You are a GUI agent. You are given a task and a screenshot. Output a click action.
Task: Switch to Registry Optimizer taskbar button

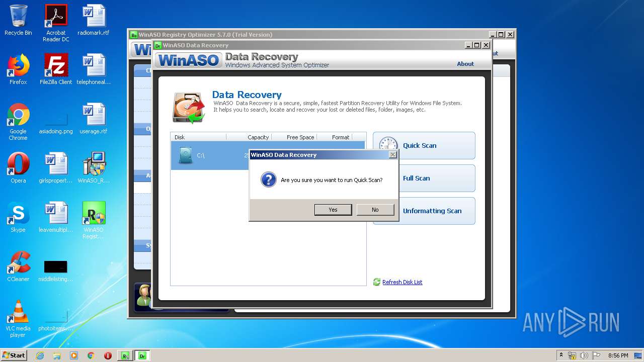(x=125, y=355)
